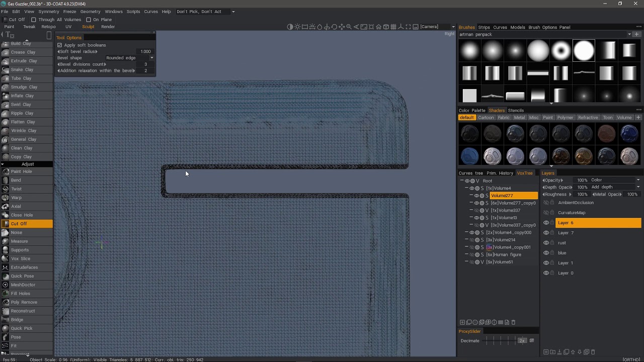644x362 pixels.
Task: Collapse the Root node in VoxTree
Action: [461, 180]
